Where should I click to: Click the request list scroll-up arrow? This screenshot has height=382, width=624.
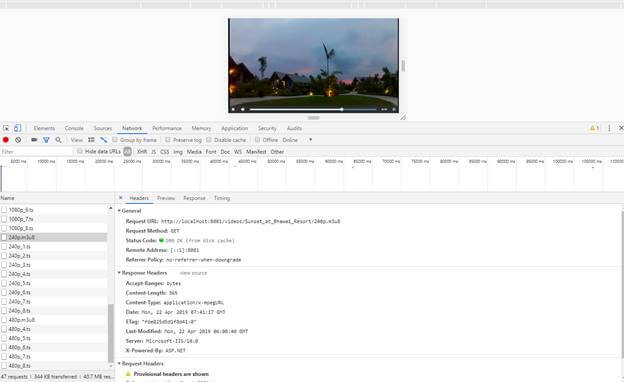pos(111,208)
